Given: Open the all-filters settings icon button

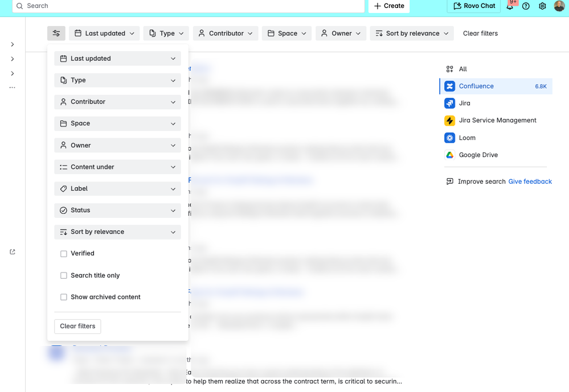Looking at the screenshot, I should click(56, 34).
